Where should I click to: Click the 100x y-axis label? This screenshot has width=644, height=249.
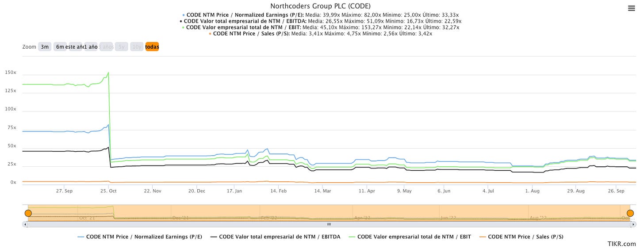11,109
